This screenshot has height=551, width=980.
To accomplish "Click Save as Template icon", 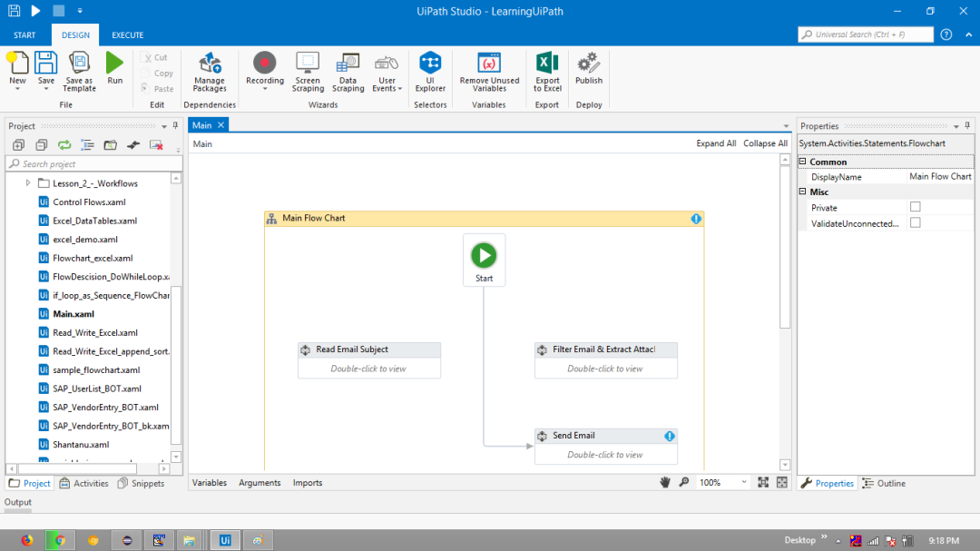I will pos(79,64).
